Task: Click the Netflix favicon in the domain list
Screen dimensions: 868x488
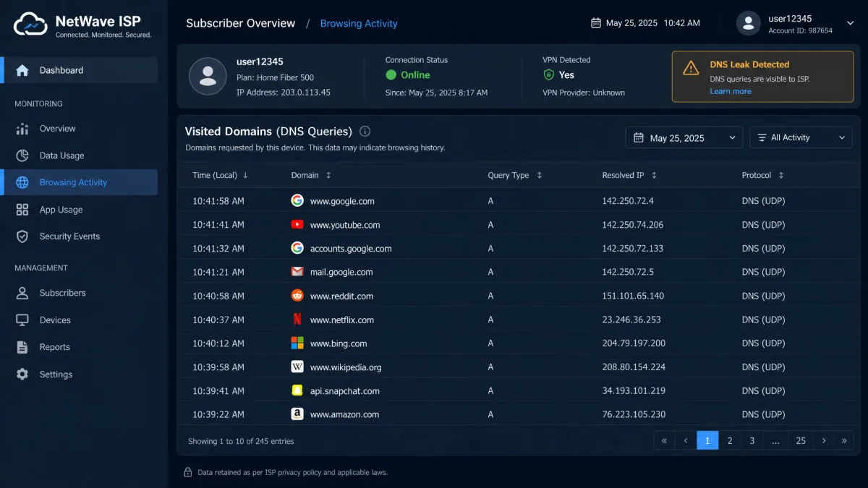Action: (297, 320)
